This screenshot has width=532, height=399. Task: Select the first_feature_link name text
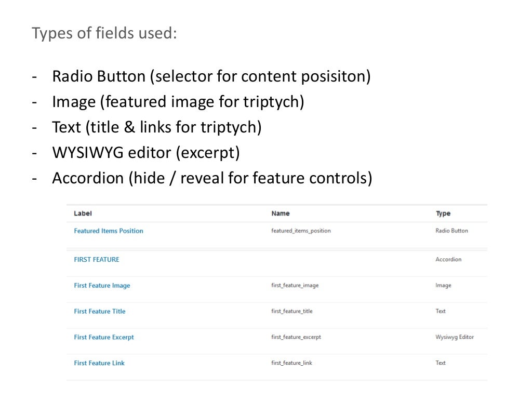click(292, 363)
